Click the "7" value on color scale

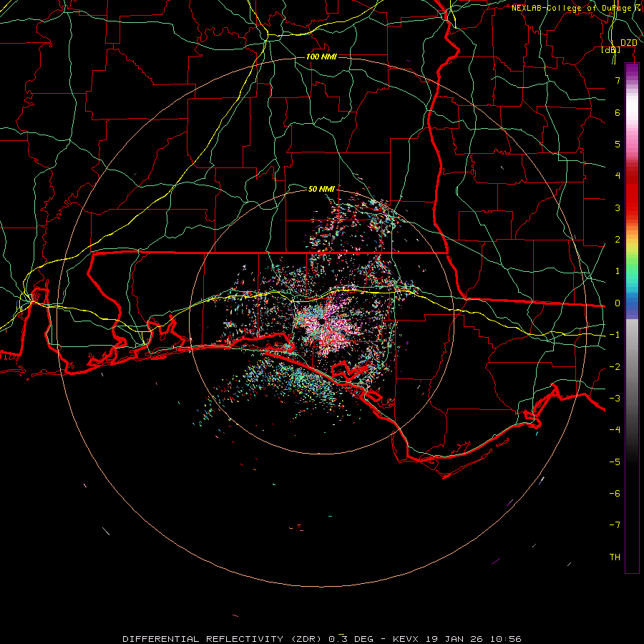tap(618, 80)
